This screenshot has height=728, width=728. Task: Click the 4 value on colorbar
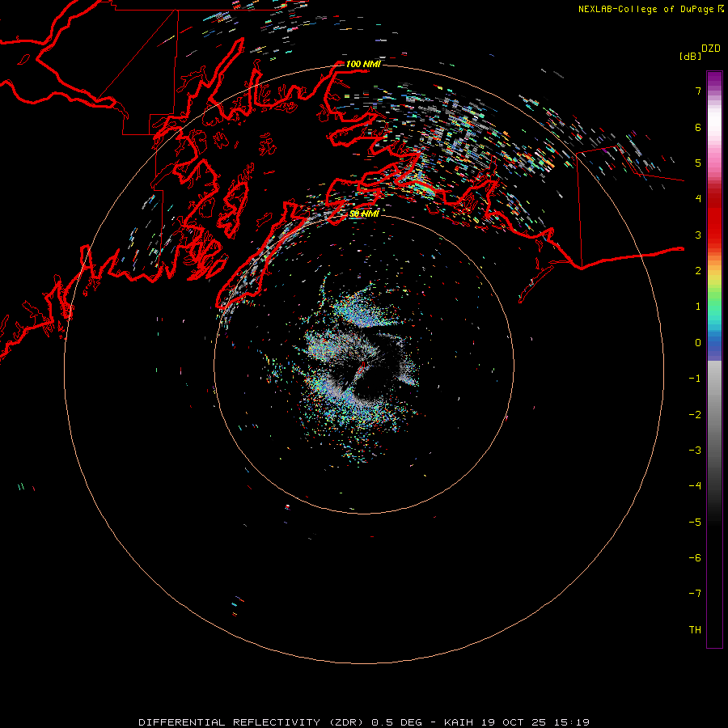coord(698,199)
